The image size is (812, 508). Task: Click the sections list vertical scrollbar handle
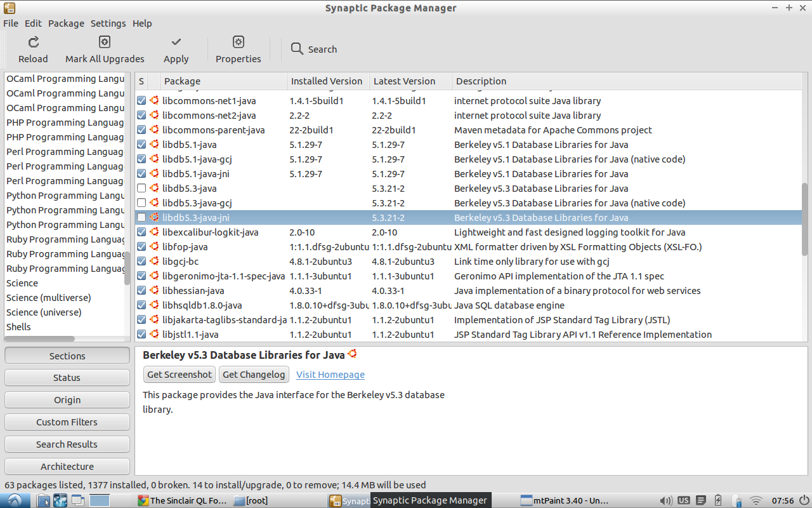tap(127, 268)
